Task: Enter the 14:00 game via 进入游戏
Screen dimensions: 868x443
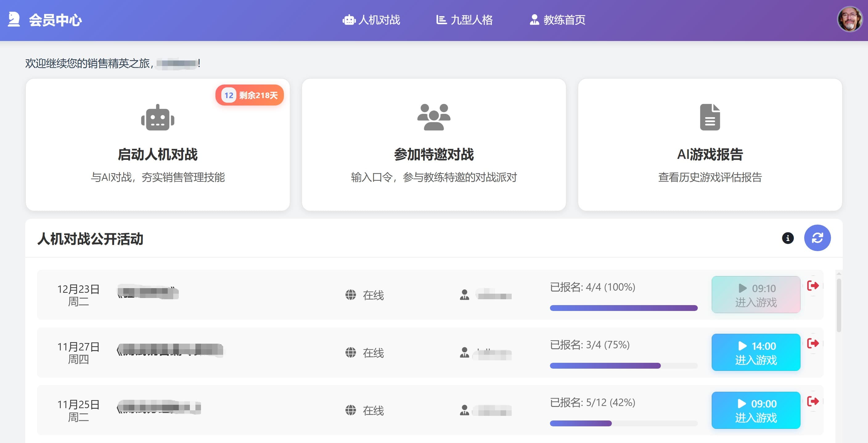Action: (x=755, y=353)
